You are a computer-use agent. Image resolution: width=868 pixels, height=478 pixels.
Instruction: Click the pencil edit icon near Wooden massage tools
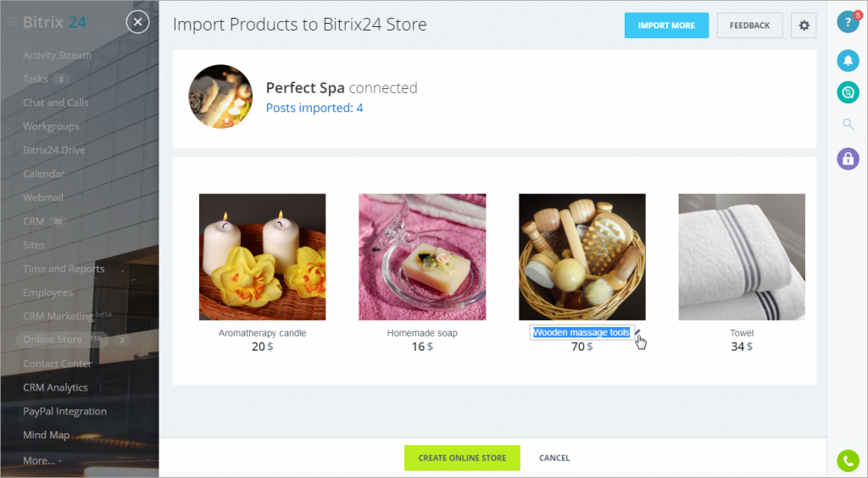point(637,332)
